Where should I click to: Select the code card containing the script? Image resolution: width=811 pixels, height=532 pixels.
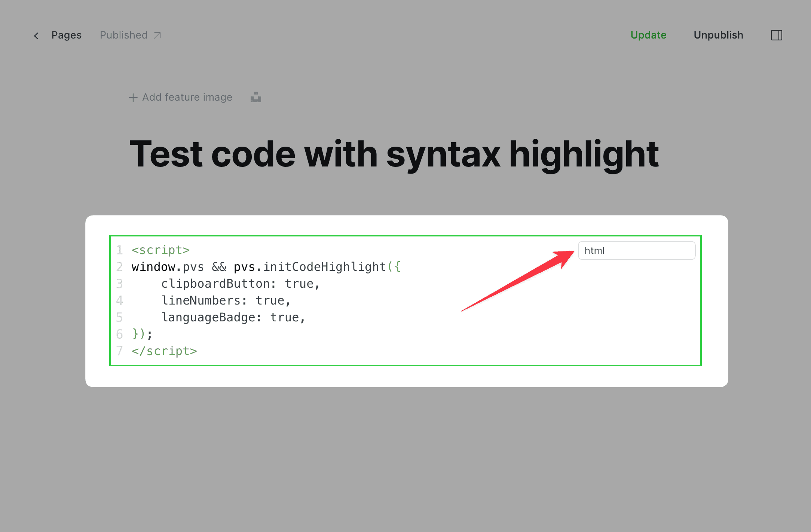[x=405, y=300]
